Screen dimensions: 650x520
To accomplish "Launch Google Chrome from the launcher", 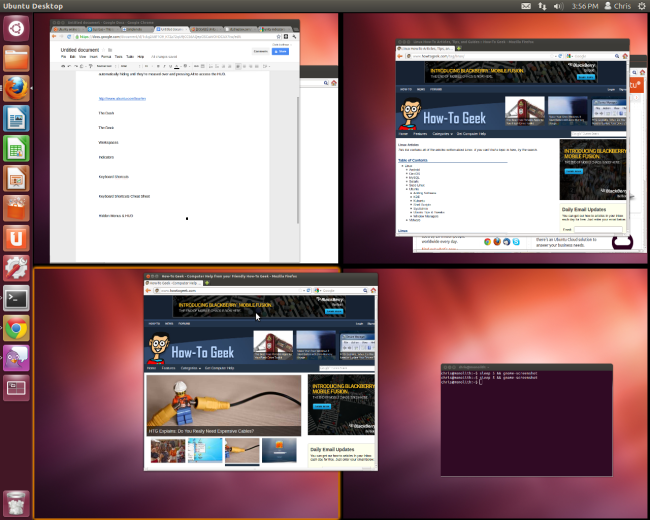I will [x=16, y=328].
